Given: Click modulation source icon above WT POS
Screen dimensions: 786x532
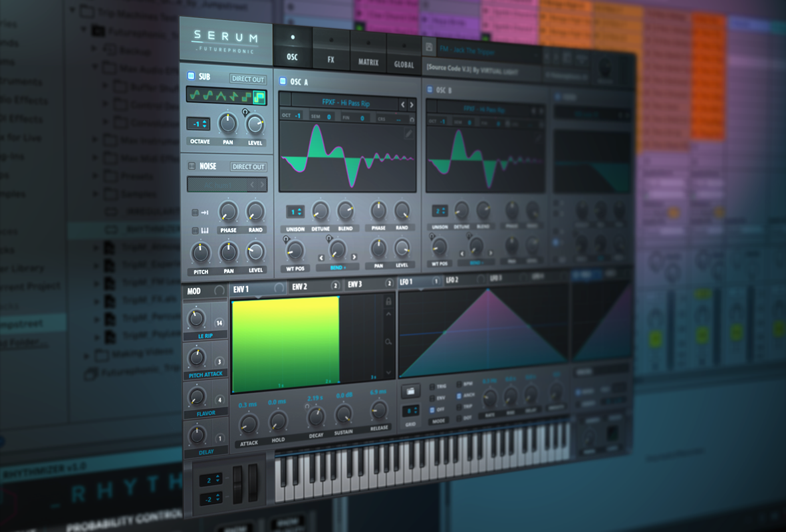Looking at the screenshot, I should 286,239.
